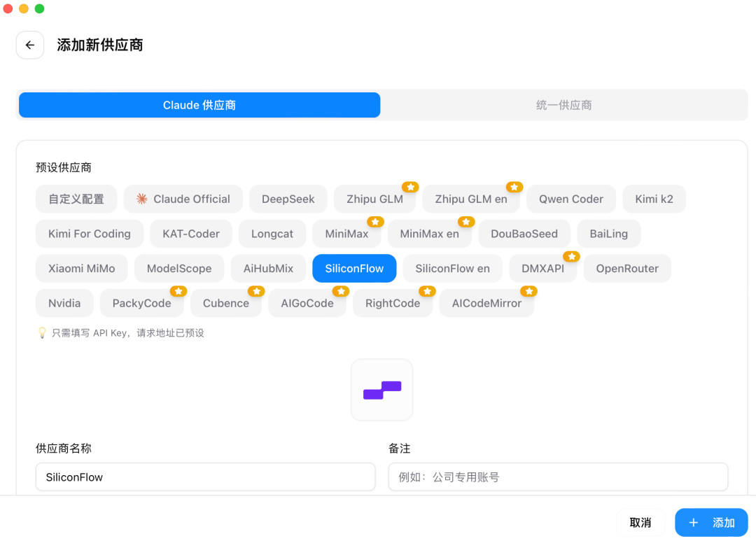This screenshot has height=543, width=756.
Task: Select the Qwen Coder preset
Action: click(571, 199)
